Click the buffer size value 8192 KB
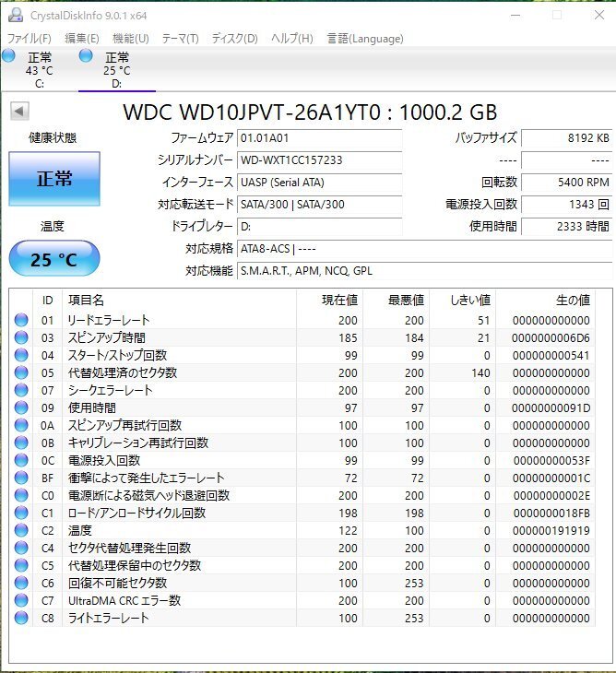 [566, 138]
